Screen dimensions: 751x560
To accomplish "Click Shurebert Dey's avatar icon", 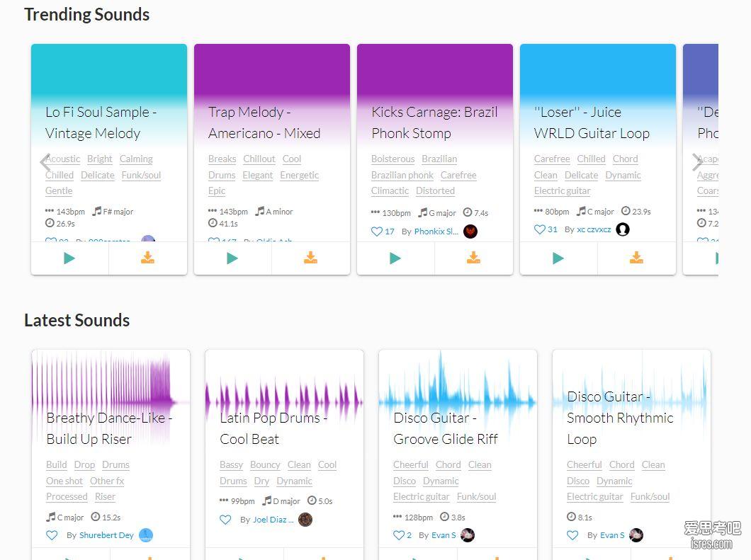I will [x=146, y=535].
